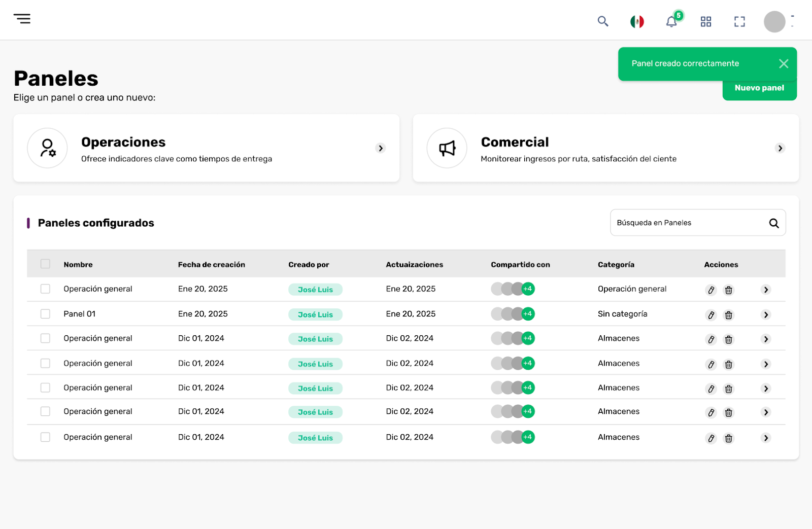812x529 pixels.
Task: Click José Luis tag in Panel 01 row
Action: tap(315, 314)
